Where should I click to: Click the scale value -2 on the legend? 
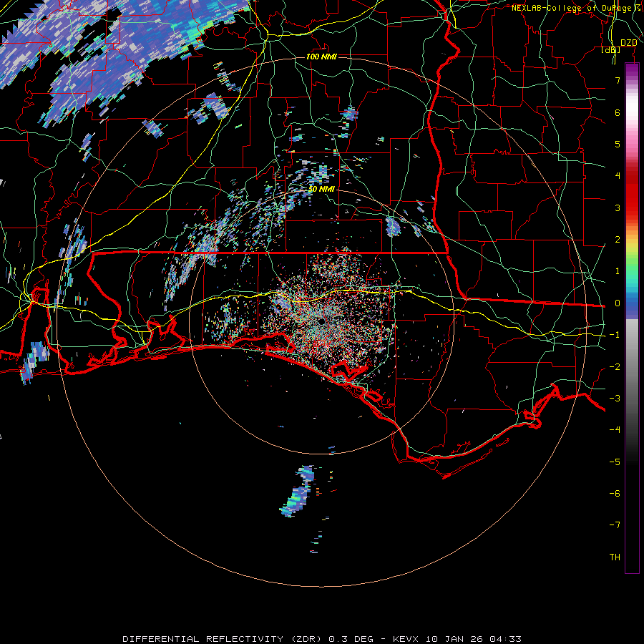point(615,367)
